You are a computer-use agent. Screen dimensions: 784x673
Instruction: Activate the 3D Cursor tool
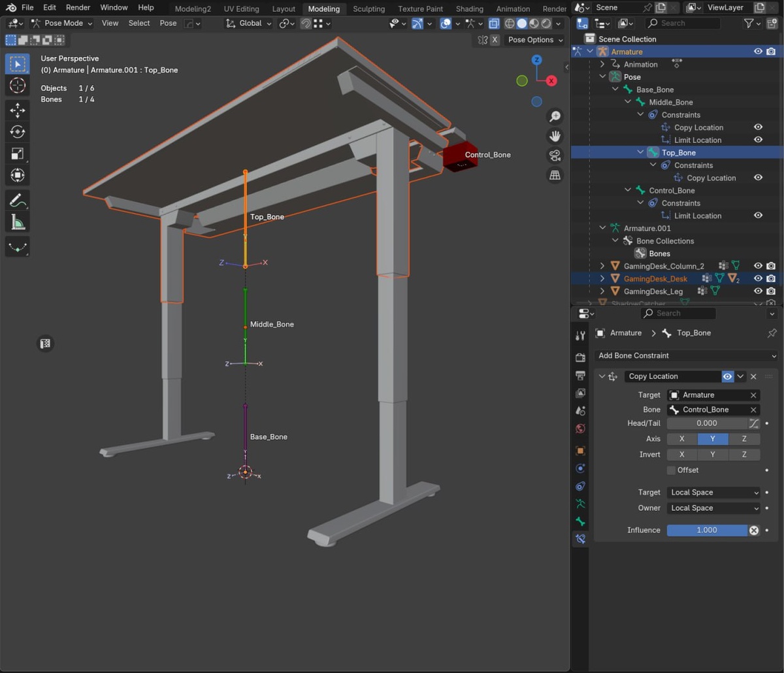coord(18,86)
